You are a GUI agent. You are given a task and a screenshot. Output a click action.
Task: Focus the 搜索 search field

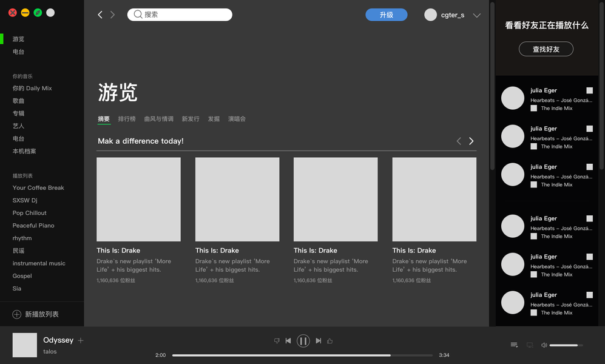coord(180,15)
